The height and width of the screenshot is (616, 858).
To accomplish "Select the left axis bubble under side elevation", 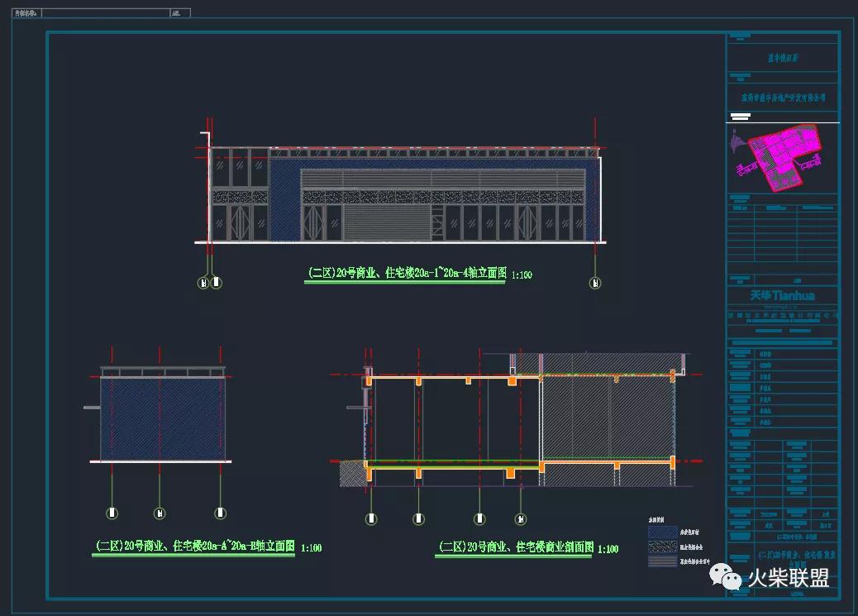I will [x=111, y=513].
